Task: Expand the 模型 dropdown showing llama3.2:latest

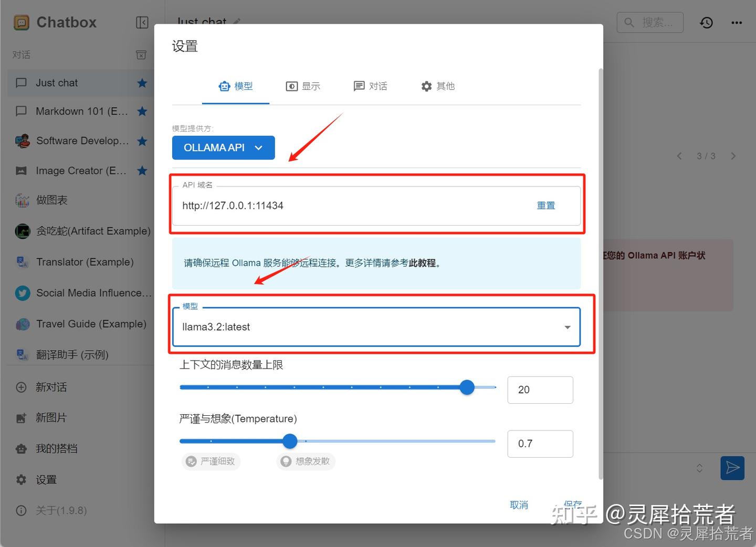Action: tap(567, 327)
